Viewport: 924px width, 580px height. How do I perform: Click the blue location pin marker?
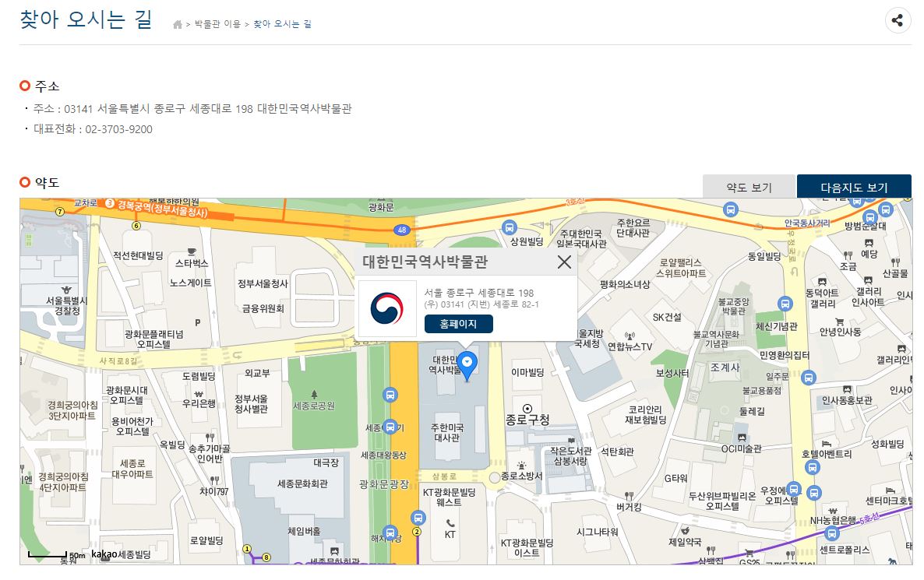click(467, 366)
